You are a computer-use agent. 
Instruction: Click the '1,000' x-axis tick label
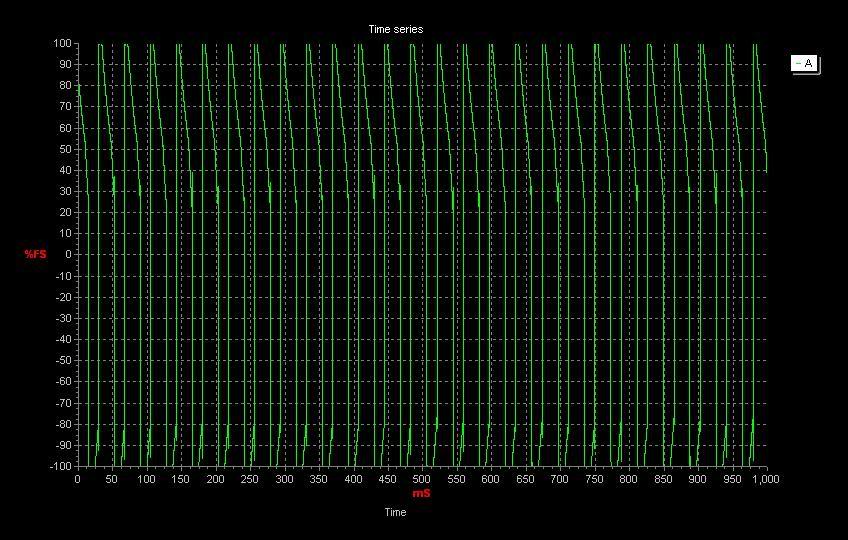[x=766, y=479]
